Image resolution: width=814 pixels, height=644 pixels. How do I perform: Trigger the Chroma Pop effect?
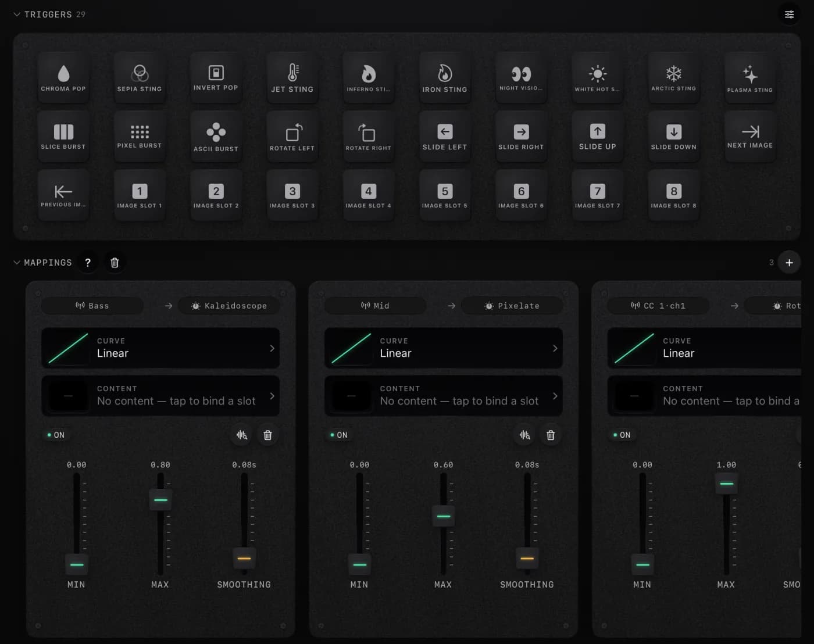tap(63, 77)
